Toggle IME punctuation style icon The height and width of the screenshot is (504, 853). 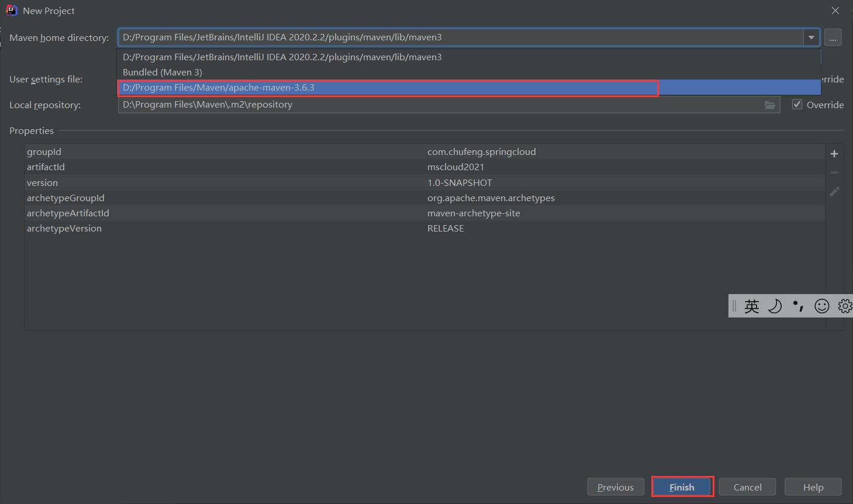click(798, 306)
